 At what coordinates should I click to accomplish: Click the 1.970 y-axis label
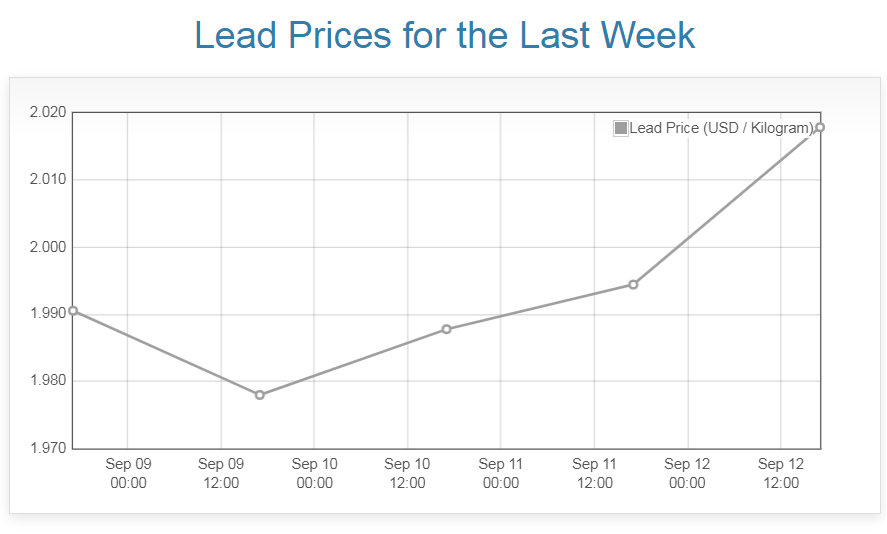coord(47,448)
